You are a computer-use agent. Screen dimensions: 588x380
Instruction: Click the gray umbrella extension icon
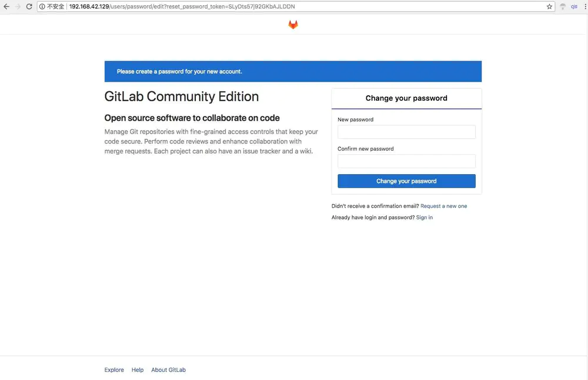563,6
